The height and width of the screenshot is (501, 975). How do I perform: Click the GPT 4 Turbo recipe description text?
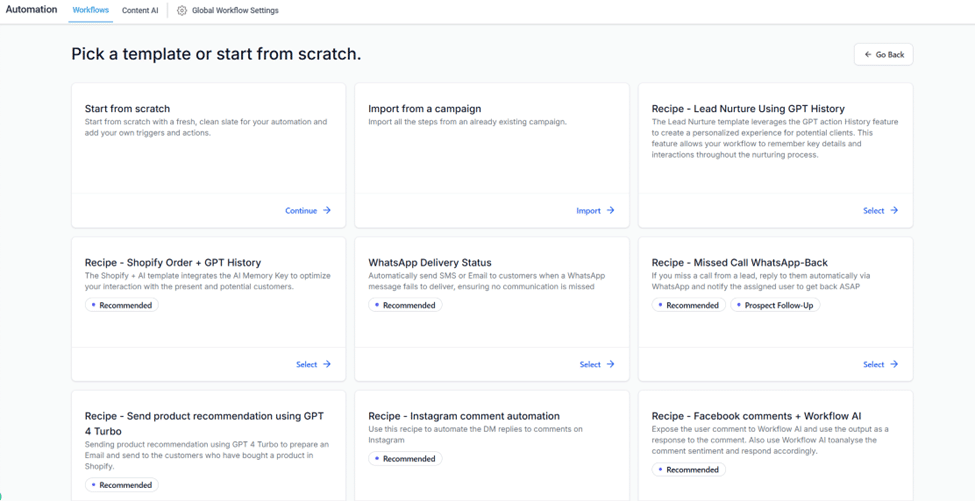[206, 456]
